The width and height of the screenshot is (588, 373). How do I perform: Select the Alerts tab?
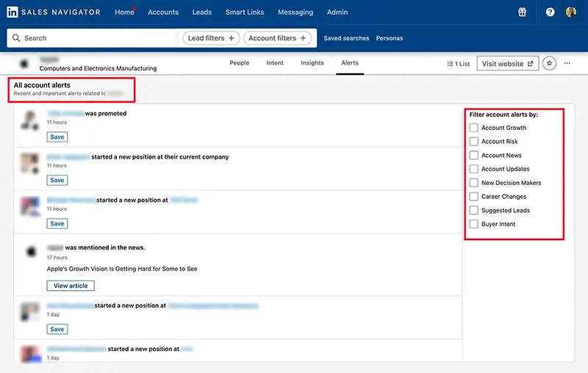coord(350,63)
